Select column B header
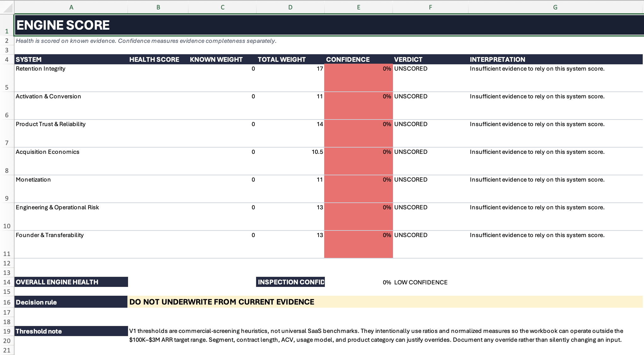Screen dimensions: 644x355 [x=158, y=7]
